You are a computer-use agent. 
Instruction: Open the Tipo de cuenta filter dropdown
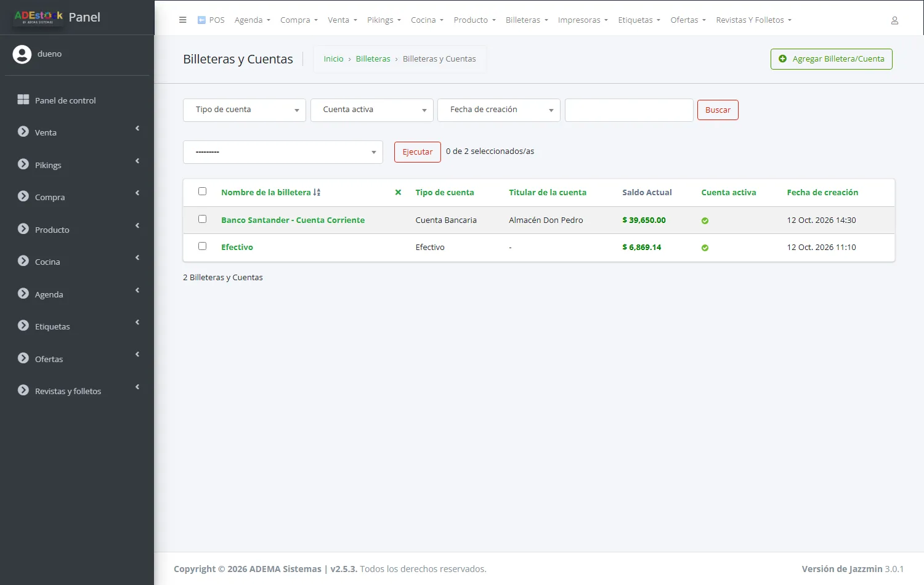tap(245, 110)
